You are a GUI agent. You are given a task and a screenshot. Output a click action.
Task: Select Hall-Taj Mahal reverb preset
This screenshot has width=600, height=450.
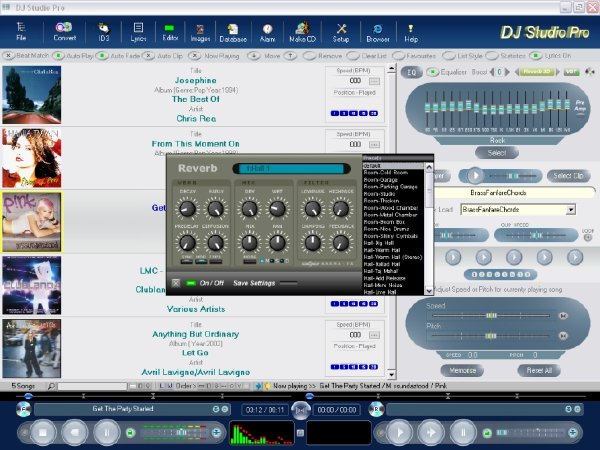[x=382, y=271]
